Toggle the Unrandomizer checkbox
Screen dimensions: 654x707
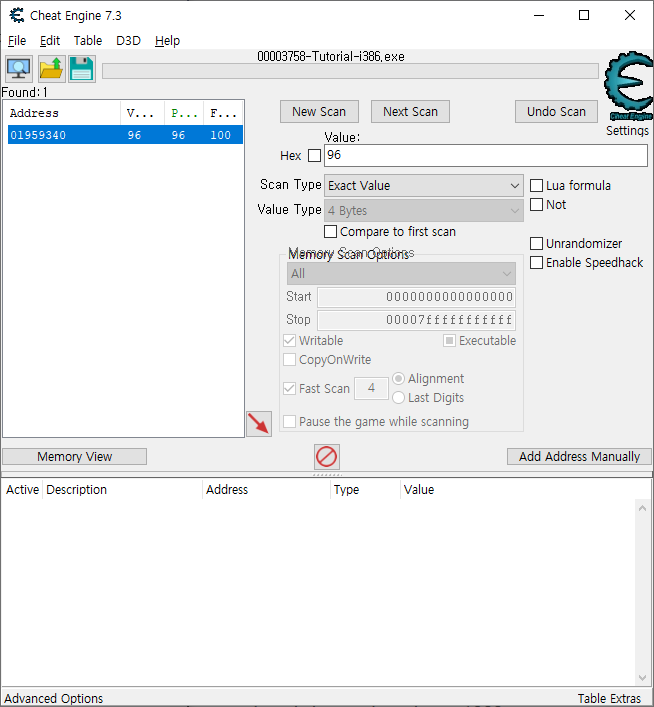pos(536,243)
